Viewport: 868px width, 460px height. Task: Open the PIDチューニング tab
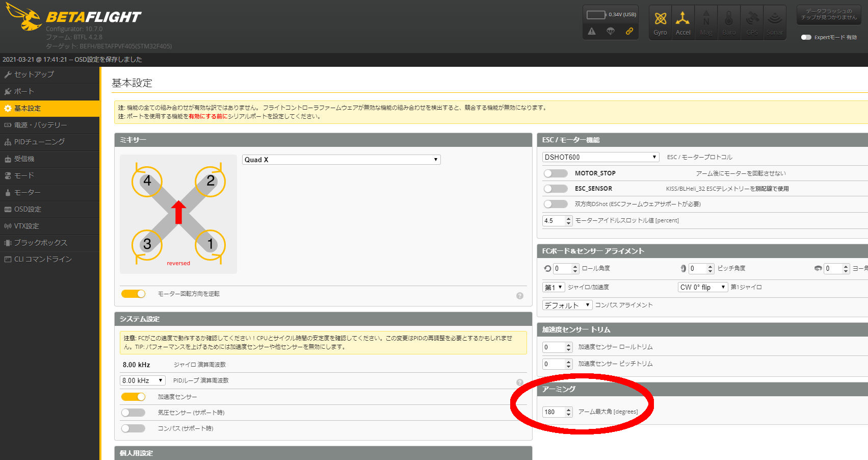tap(50, 142)
